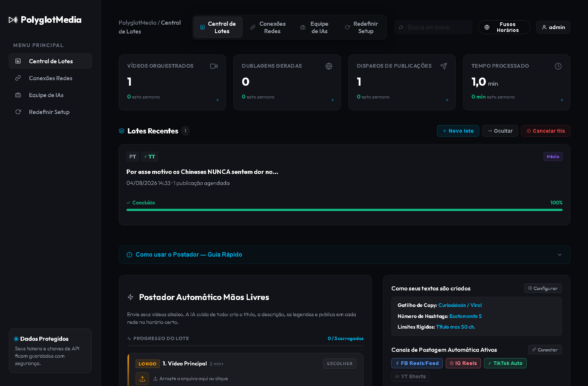Toggle the IG Reels channel
The height and width of the screenshot is (386, 588).
[463, 363]
